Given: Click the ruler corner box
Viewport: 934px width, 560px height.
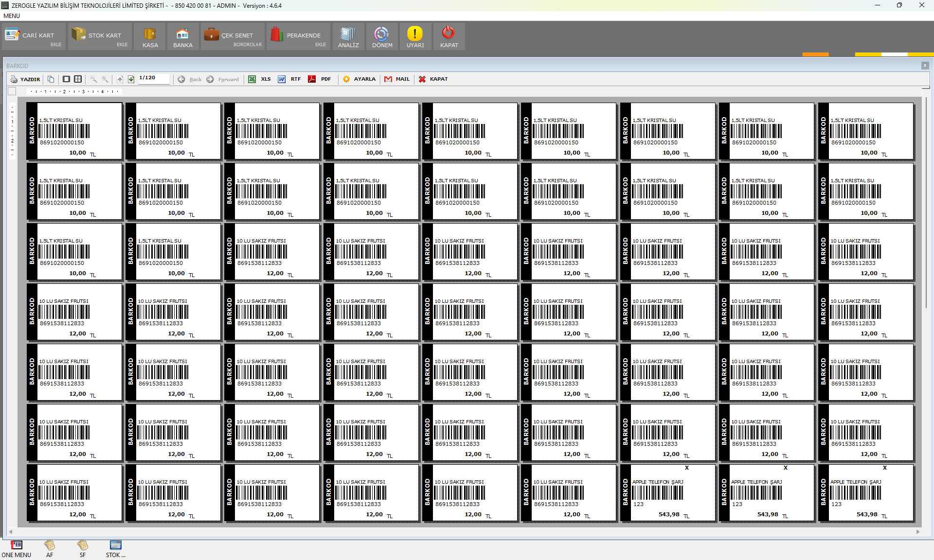Looking at the screenshot, I should pos(12,91).
